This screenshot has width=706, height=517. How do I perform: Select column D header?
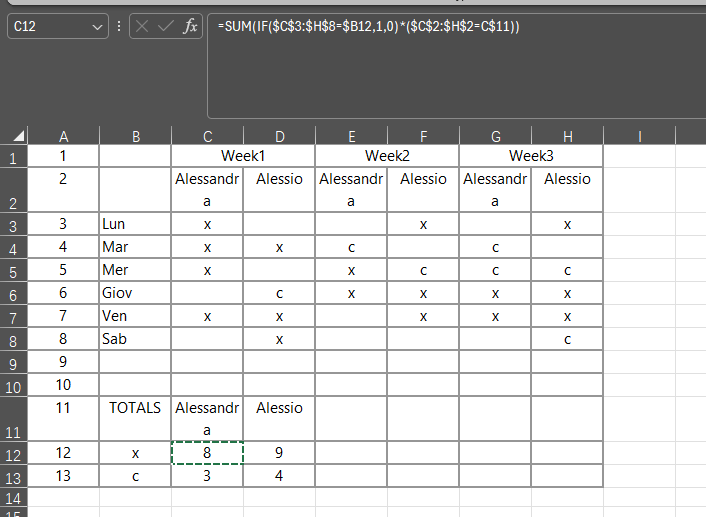(x=280, y=136)
